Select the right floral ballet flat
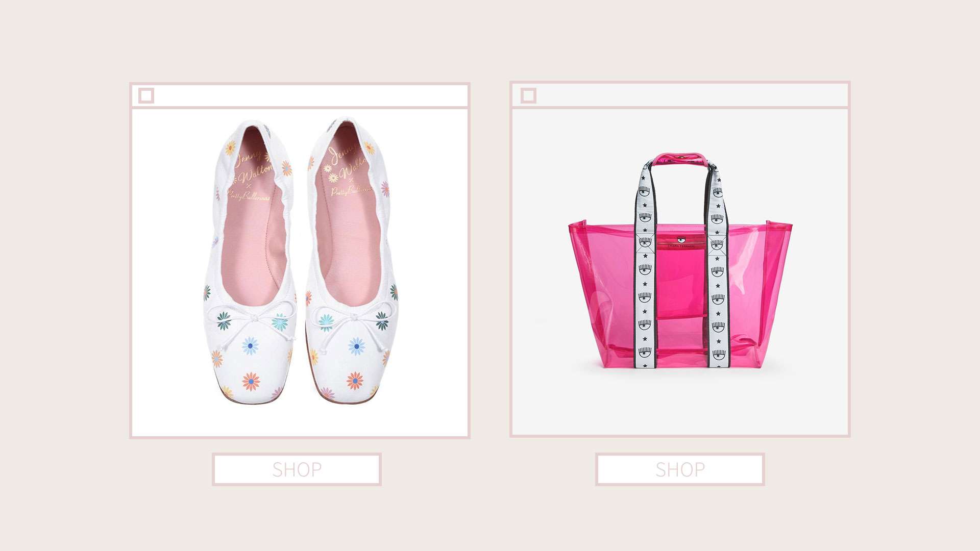Viewport: 980px width, 551px height. 352,260
